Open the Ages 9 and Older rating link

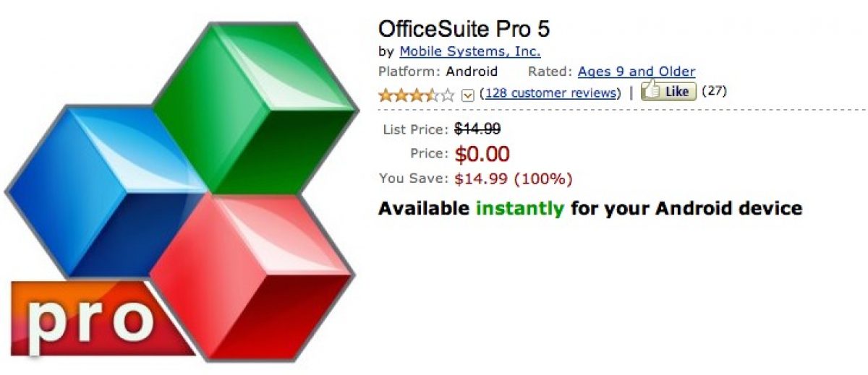637,72
